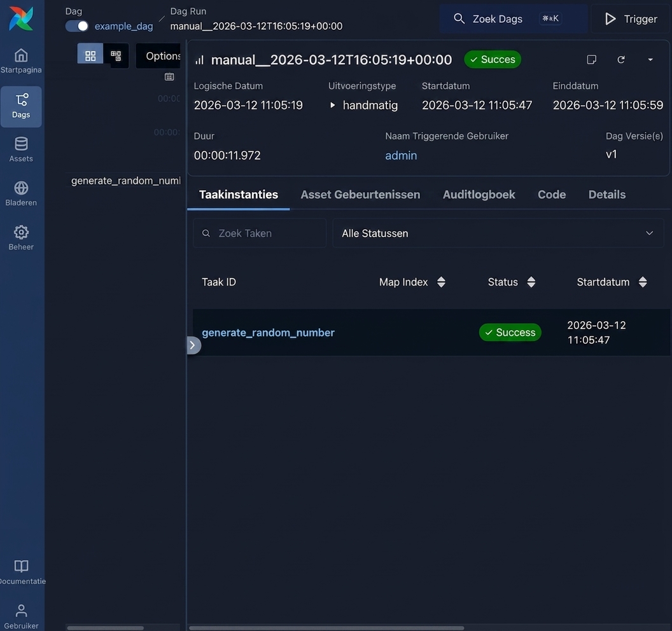Expand the side panel chevron
This screenshot has height=631, width=672.
(x=193, y=345)
